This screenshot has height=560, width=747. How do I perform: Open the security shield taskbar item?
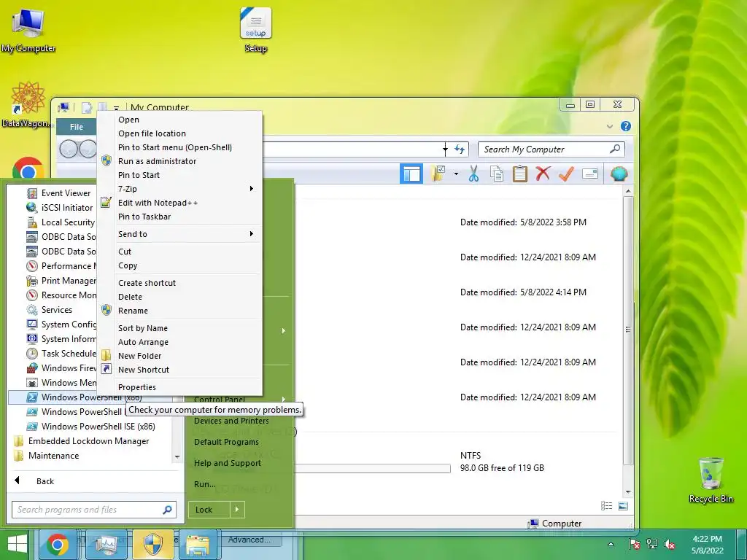pyautogui.click(x=152, y=545)
